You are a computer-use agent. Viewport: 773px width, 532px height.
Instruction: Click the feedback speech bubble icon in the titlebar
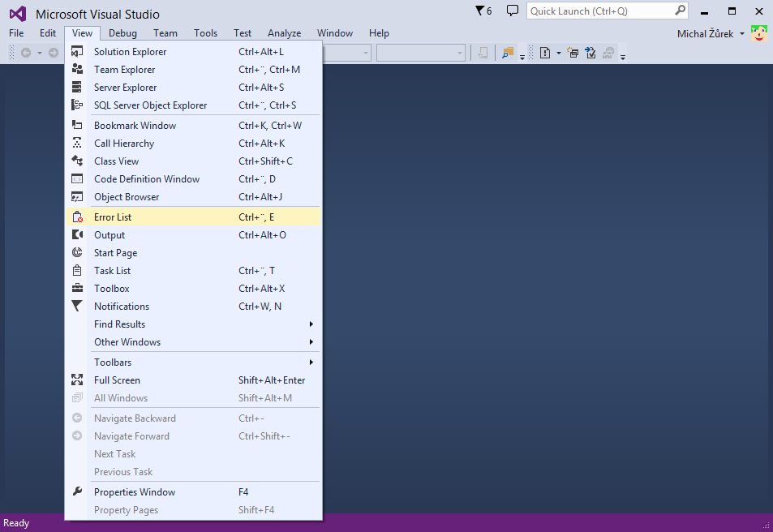513,10
